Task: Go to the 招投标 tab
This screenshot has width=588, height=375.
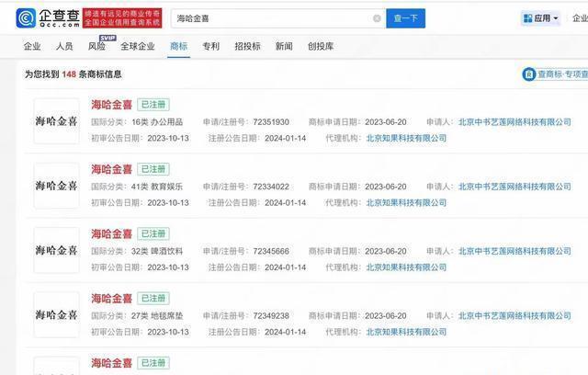Action: click(x=247, y=46)
